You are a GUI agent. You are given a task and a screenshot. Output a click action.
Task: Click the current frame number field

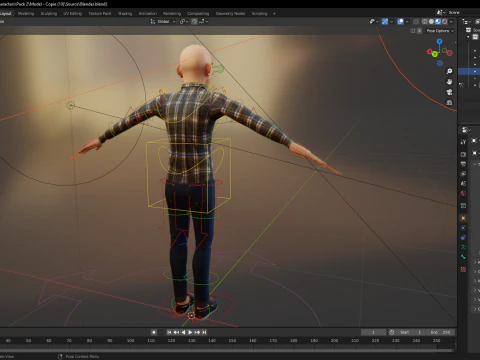373,332
